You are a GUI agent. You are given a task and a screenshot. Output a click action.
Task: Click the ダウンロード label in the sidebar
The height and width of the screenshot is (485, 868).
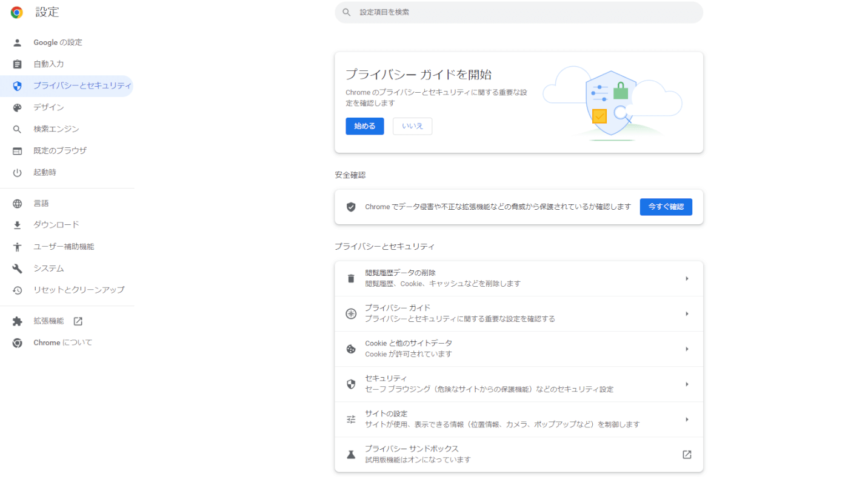[56, 225]
